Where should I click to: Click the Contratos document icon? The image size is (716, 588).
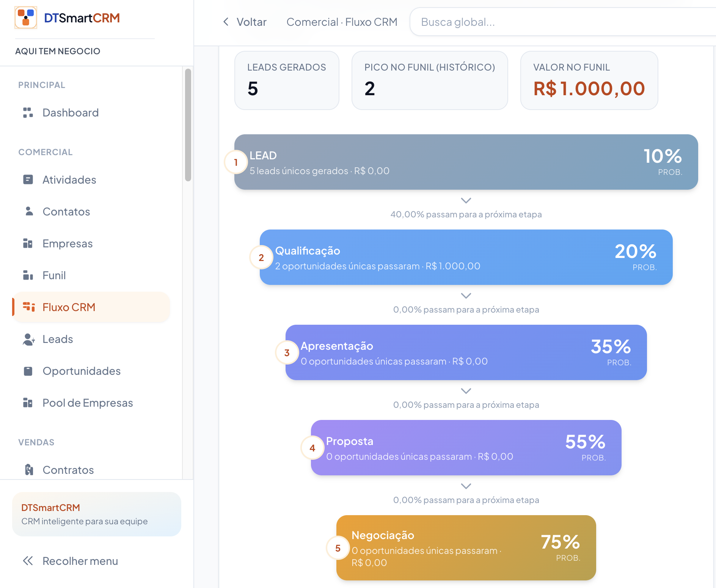coord(29,470)
